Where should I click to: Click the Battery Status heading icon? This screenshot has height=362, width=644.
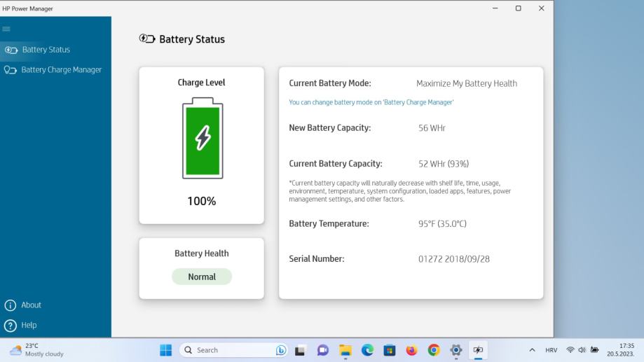pyautogui.click(x=147, y=39)
